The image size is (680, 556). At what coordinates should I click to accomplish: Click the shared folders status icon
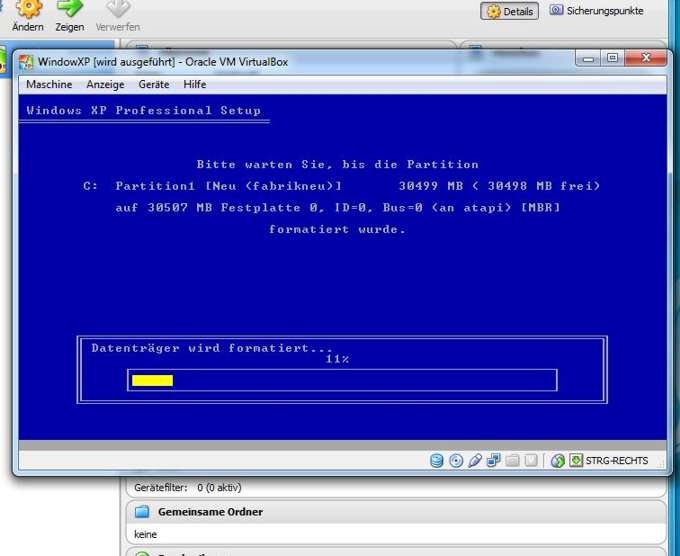pyautogui.click(x=513, y=460)
